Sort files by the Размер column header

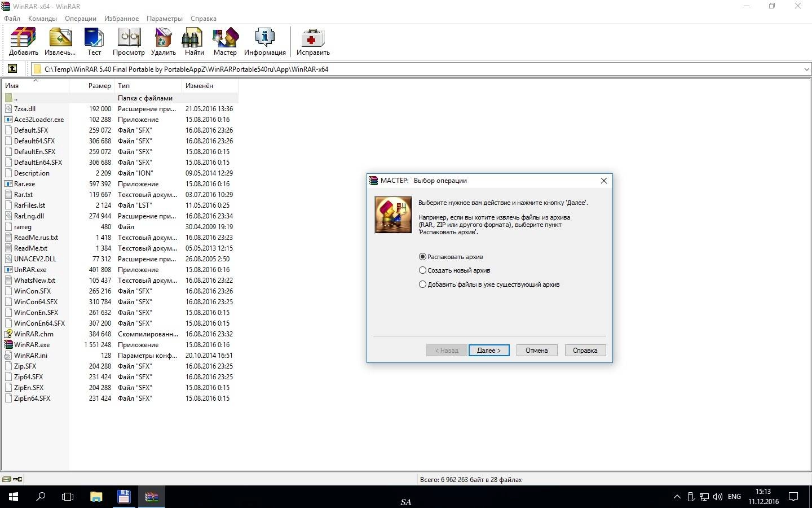[x=92, y=86]
